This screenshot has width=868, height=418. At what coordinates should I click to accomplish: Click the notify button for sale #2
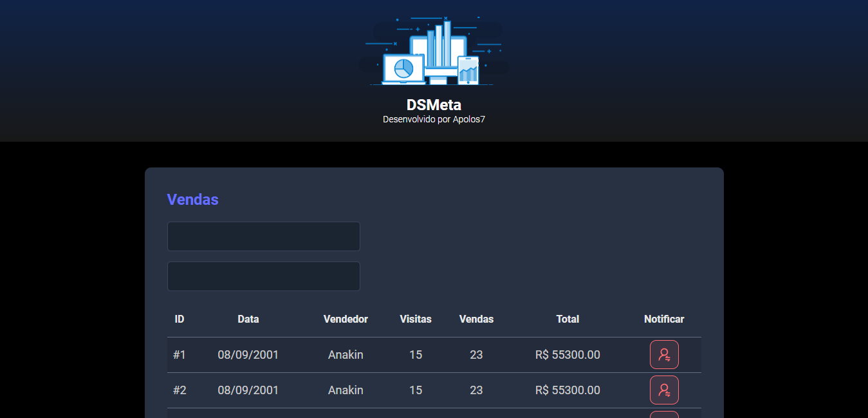click(x=664, y=390)
